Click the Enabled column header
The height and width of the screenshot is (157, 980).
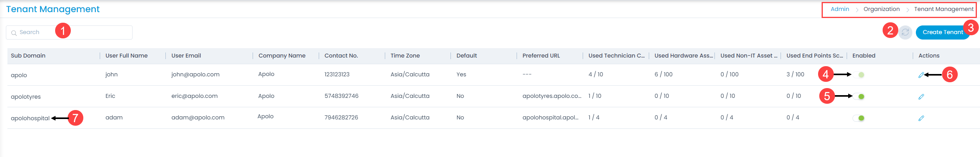click(x=864, y=56)
